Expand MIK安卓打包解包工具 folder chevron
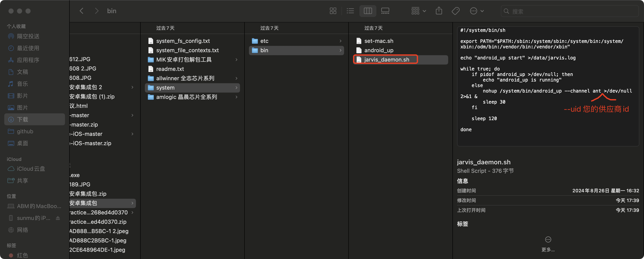The image size is (644, 259). tap(236, 60)
